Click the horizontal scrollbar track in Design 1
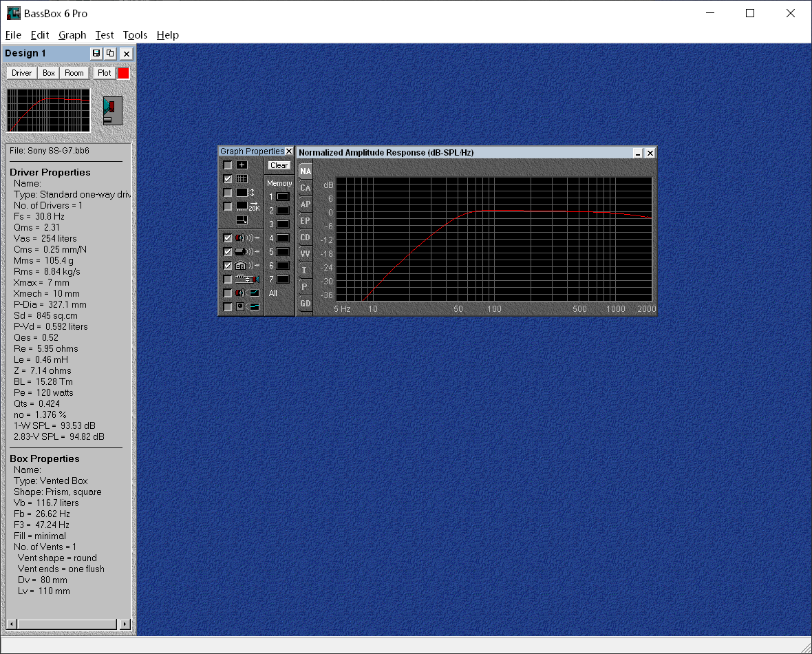The width and height of the screenshot is (812, 654). tap(67, 624)
